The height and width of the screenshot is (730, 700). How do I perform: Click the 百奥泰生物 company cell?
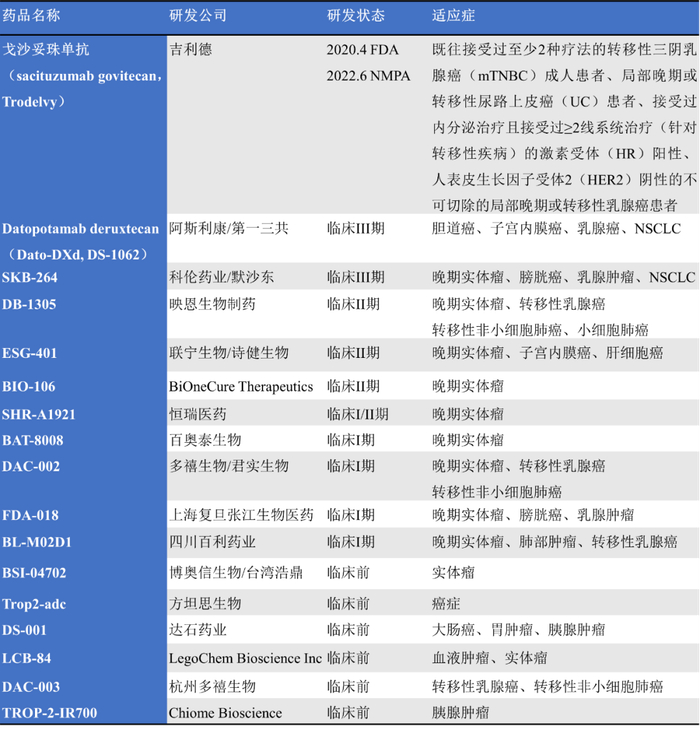point(205,440)
